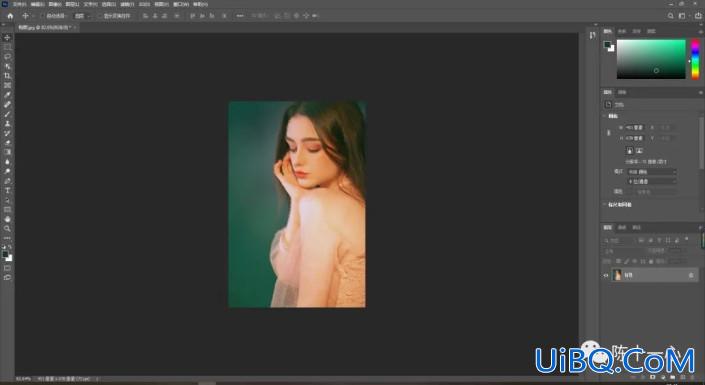The width and height of the screenshot is (705, 385).
Task: Click the foreground color swatch in Color panel
Action: [x=607, y=45]
